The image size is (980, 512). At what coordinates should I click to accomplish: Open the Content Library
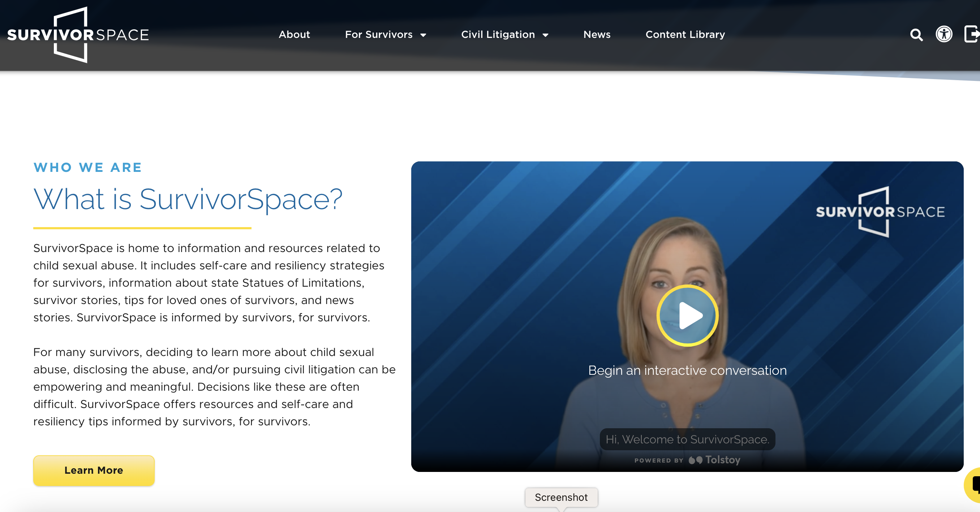pyautogui.click(x=685, y=35)
